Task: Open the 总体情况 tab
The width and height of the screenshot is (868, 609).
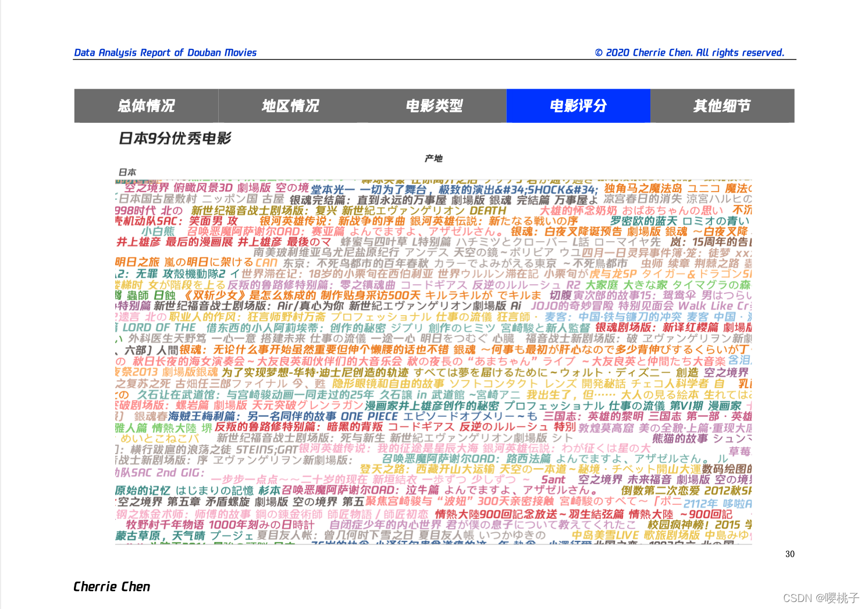Action: pos(146,106)
